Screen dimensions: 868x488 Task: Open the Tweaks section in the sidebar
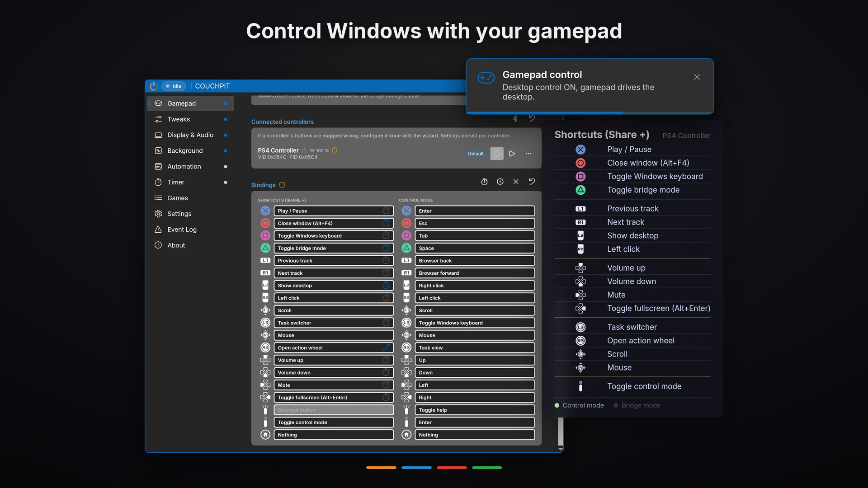(x=190, y=119)
